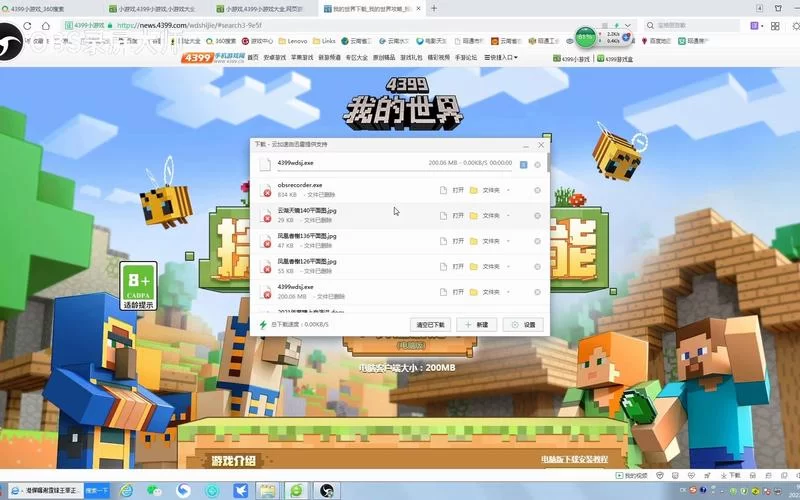Image resolution: width=800 pixels, height=500 pixels.
Task: Go to the browser home page
Action: [x=45, y=26]
